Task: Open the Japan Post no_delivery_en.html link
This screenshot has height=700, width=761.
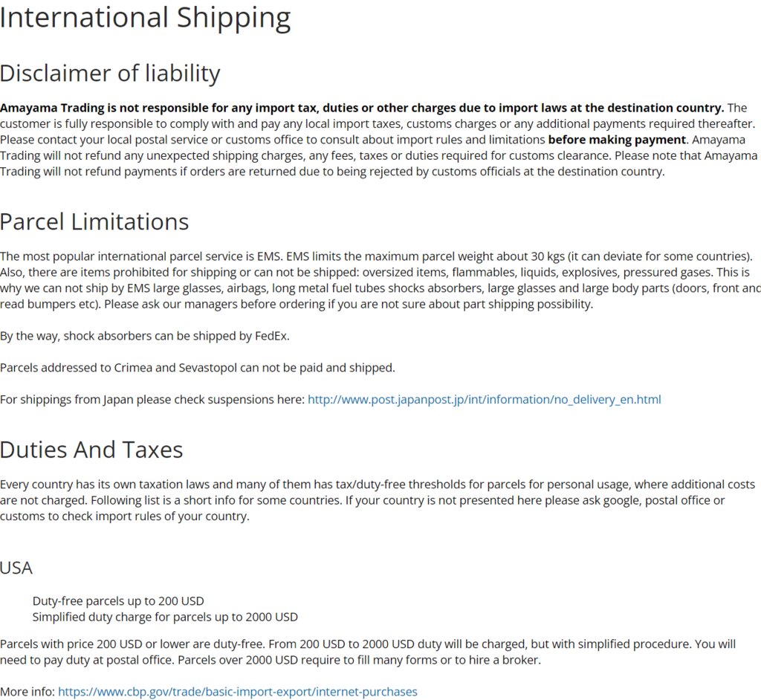Action: [x=484, y=400]
